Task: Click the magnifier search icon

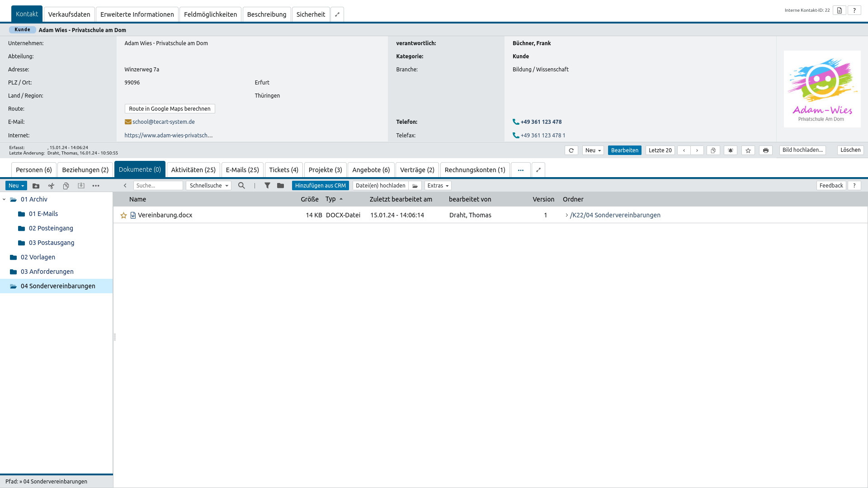Action: [241, 186]
